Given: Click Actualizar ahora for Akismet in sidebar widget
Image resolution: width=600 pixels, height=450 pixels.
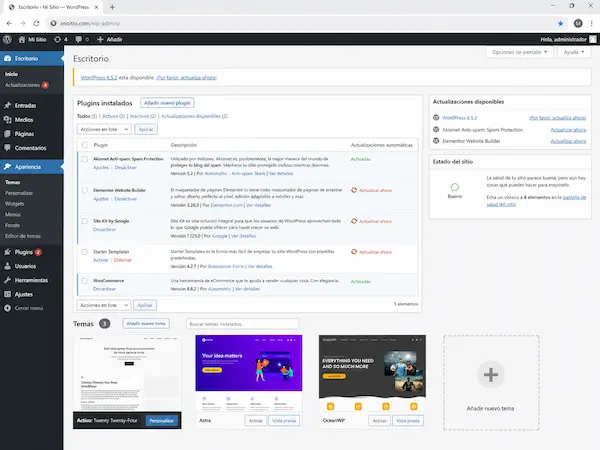Looking at the screenshot, I should point(568,130).
